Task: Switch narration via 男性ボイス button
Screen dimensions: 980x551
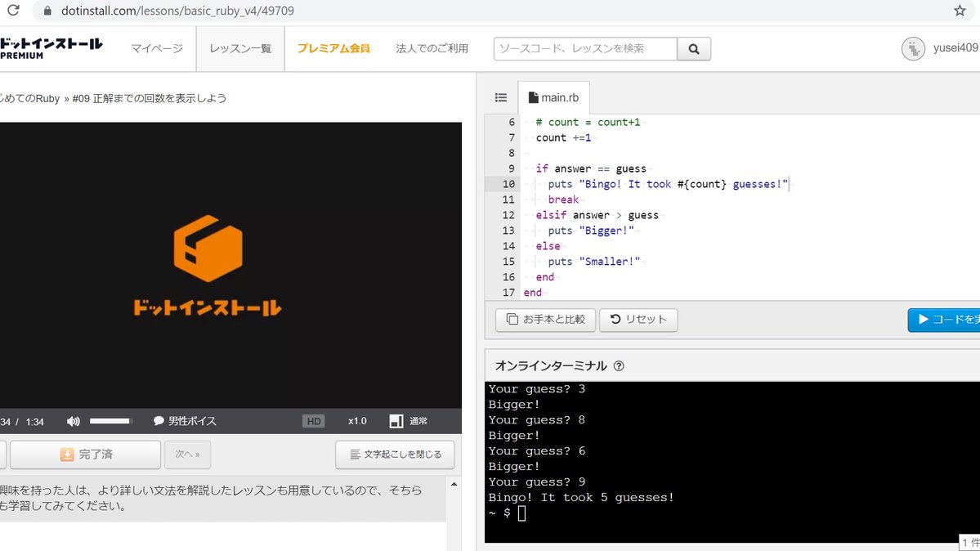Action: tap(185, 421)
